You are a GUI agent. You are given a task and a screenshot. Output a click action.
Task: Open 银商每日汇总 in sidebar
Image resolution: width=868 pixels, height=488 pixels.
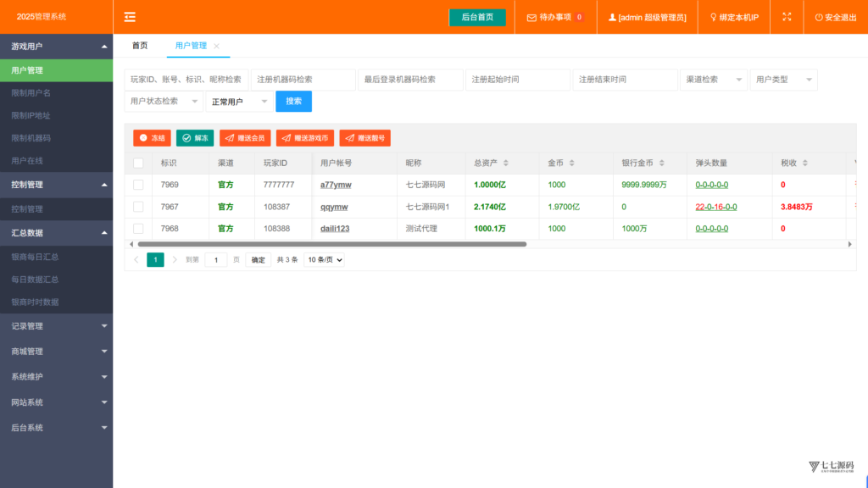click(x=57, y=258)
